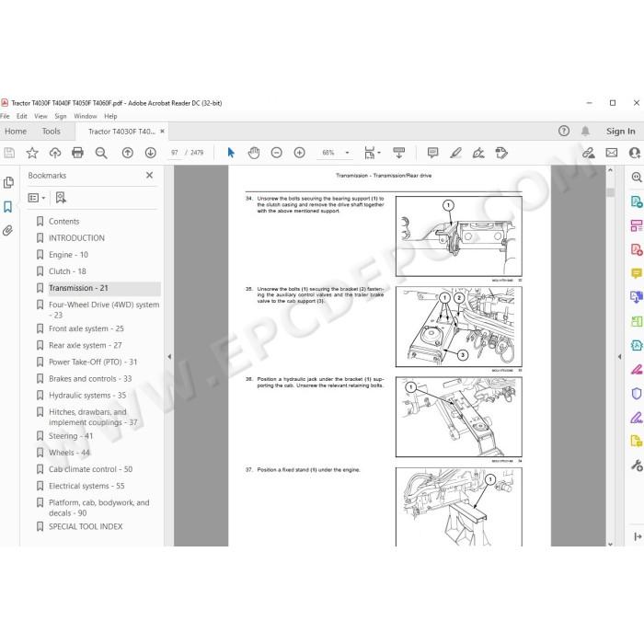Switch to the Tools tab
This screenshot has height=644, width=644.
click(x=51, y=131)
